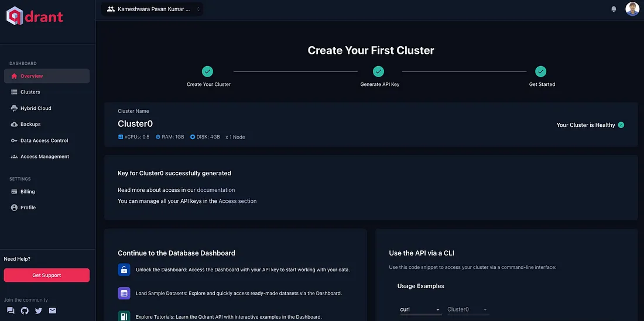The height and width of the screenshot is (321, 644).
Task: Open the user avatar menu
Action: [632, 9]
